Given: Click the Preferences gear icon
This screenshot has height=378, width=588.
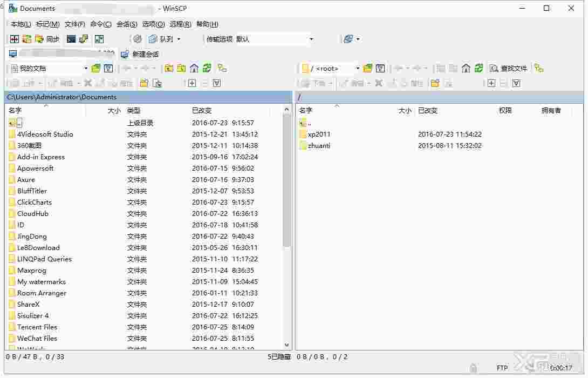Looking at the screenshot, I should pos(137,39).
